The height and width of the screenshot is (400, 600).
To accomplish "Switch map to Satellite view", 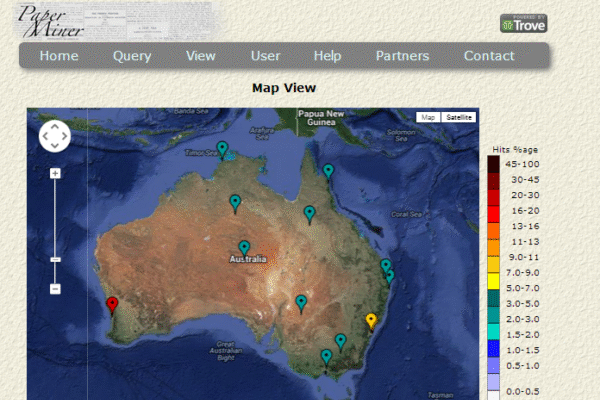I will 459,117.
